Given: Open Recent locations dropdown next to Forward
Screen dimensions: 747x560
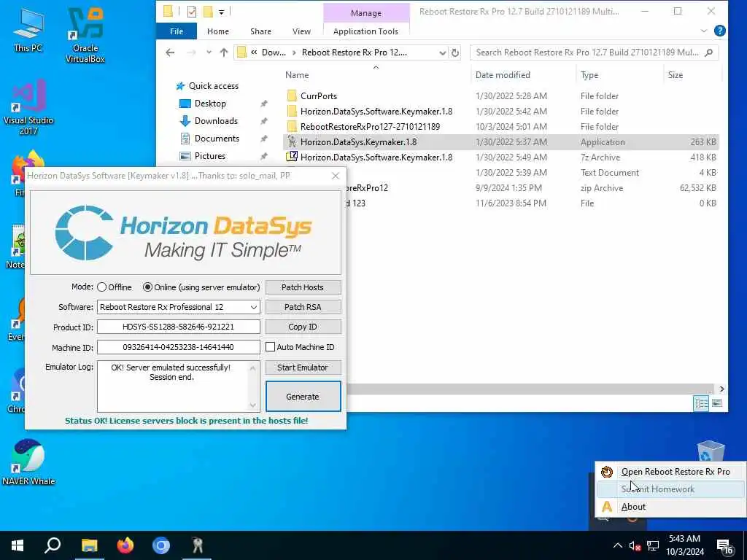Looking at the screenshot, I should [209, 52].
